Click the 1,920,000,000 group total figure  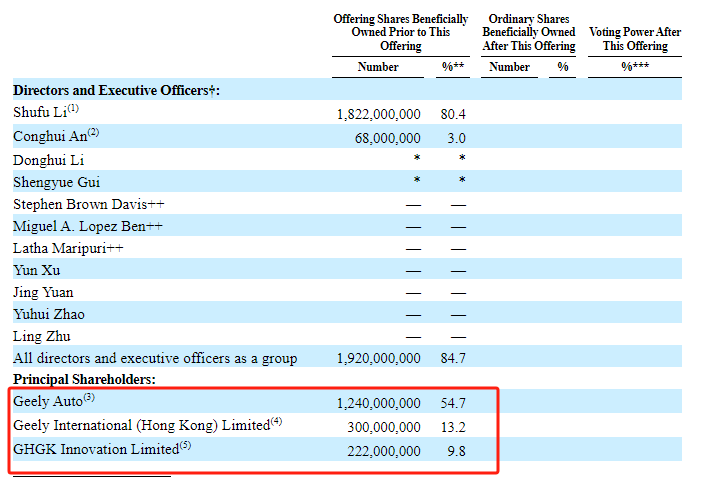(379, 358)
